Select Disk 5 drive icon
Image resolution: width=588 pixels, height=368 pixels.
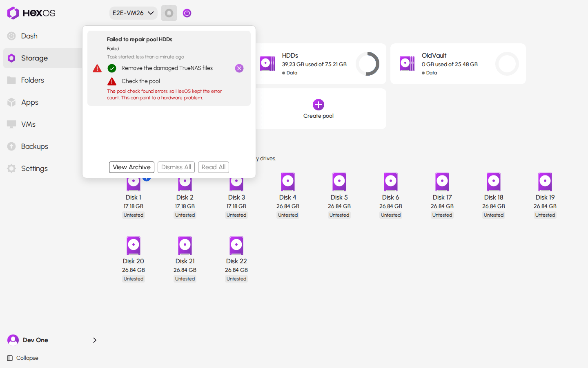click(x=339, y=182)
